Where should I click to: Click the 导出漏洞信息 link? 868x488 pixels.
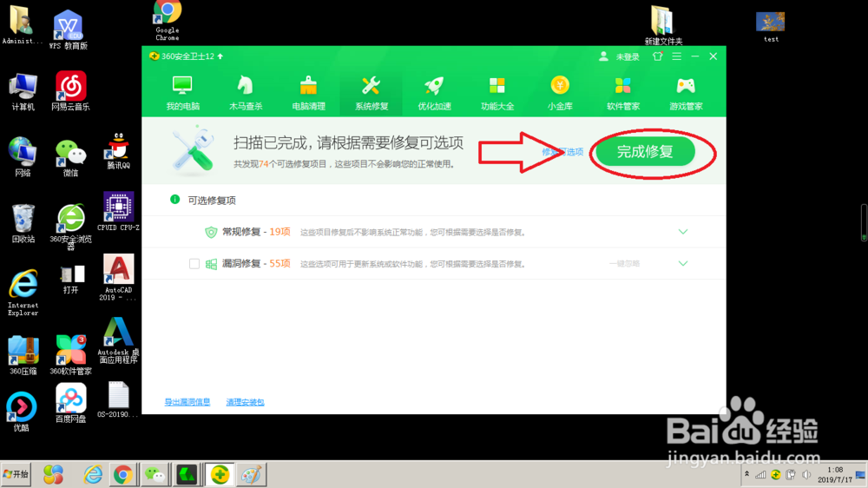(187, 402)
